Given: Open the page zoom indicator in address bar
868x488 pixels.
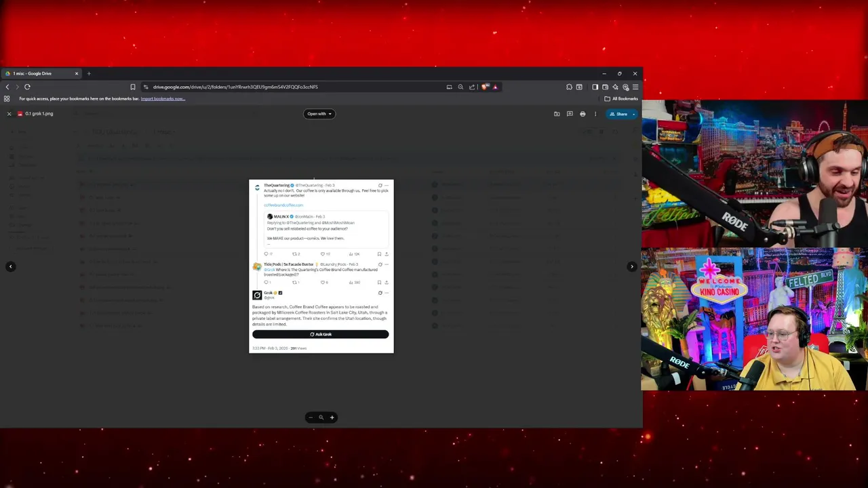Looking at the screenshot, I should pos(460,87).
